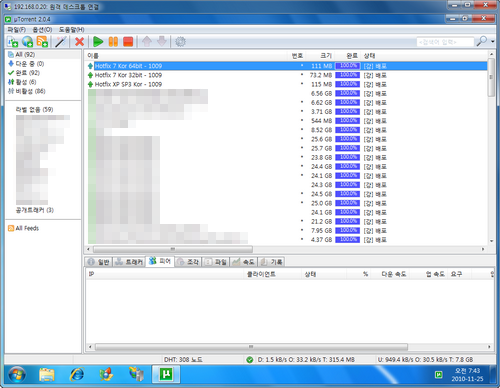Switch to the 피어 tab
This screenshot has width=500, height=388.
point(160,261)
